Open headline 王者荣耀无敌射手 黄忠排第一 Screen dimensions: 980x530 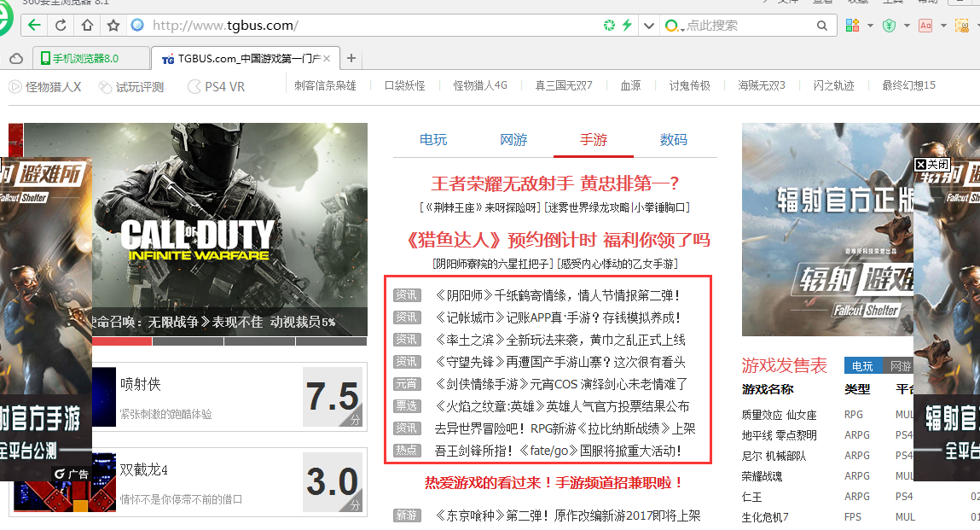[555, 183]
